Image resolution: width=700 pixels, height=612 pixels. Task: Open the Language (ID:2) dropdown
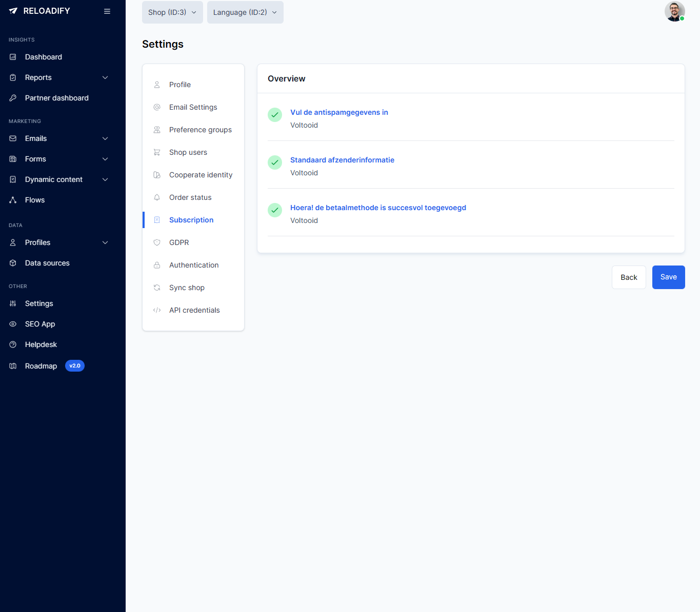click(x=245, y=12)
